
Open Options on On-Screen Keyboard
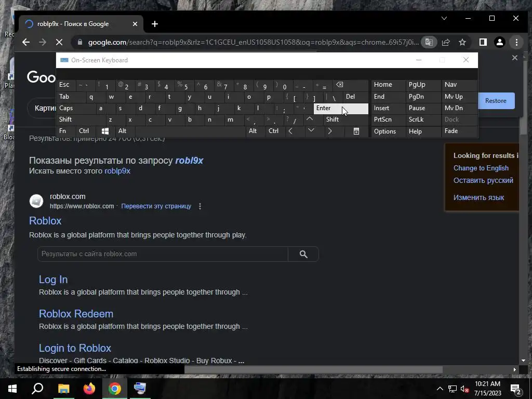coord(389,131)
